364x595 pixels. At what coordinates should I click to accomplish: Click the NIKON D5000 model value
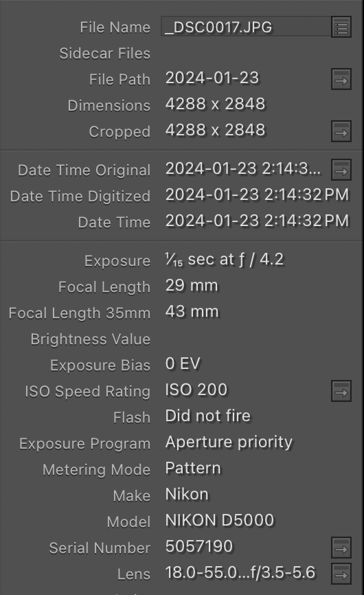coord(220,520)
